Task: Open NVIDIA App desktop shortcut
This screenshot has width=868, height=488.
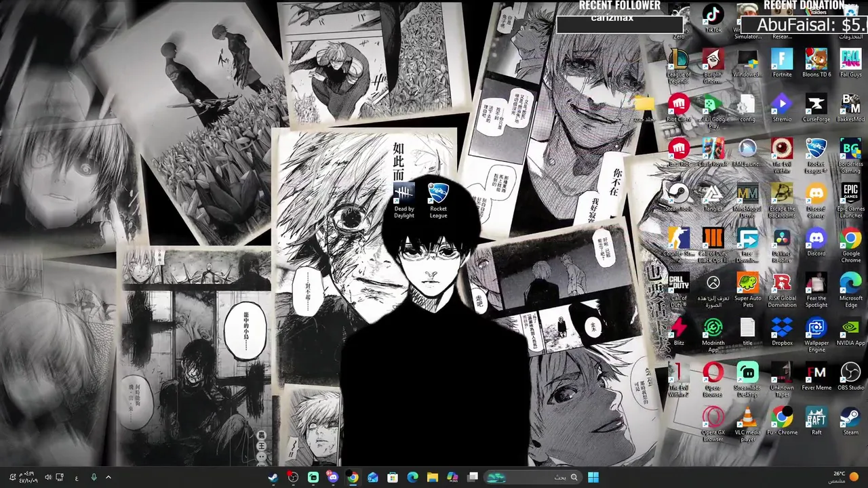Action: (x=850, y=331)
